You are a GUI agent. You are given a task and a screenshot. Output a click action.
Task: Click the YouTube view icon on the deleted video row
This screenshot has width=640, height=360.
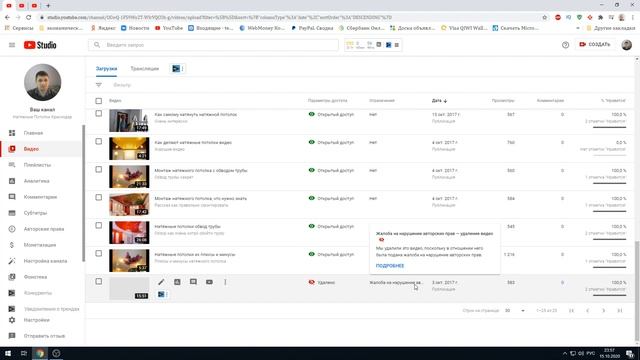(x=209, y=282)
